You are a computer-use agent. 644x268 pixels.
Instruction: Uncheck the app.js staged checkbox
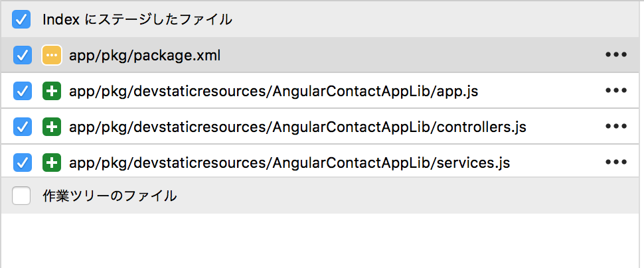[x=23, y=91]
